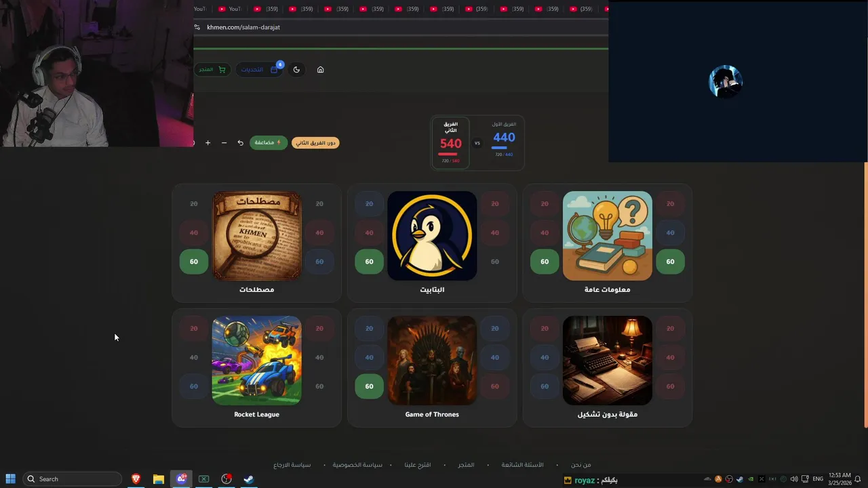
Task: Open the معلومات عامة globe and books thumbnail
Action: 608,236
